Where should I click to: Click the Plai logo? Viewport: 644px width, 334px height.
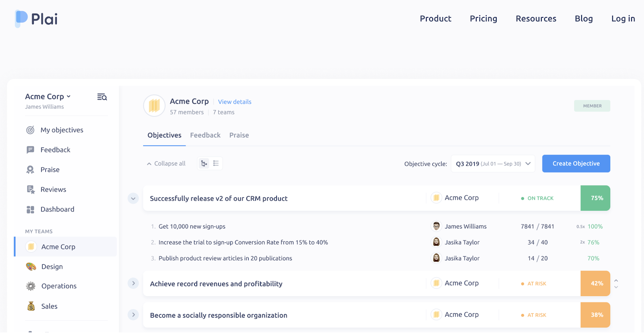click(x=36, y=19)
